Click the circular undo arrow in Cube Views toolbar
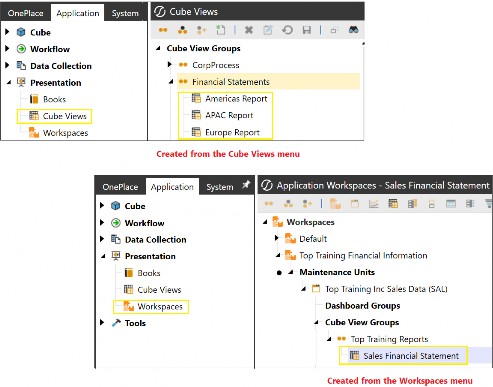The image size is (493, 387). pyautogui.click(x=287, y=30)
